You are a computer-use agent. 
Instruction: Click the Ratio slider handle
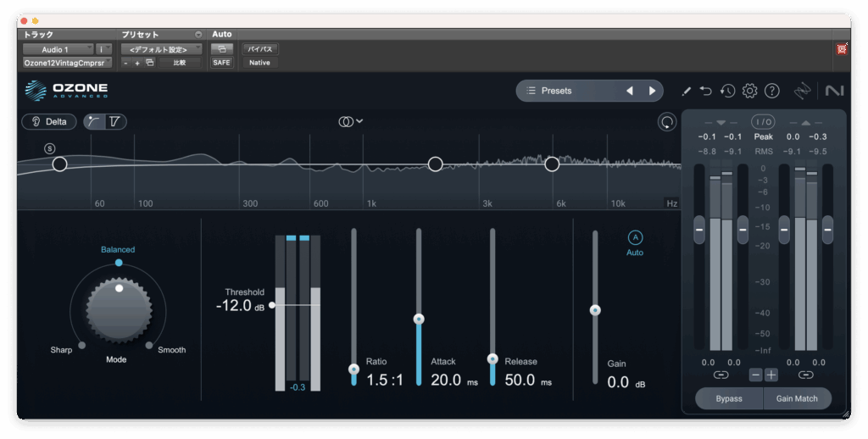pyautogui.click(x=354, y=369)
